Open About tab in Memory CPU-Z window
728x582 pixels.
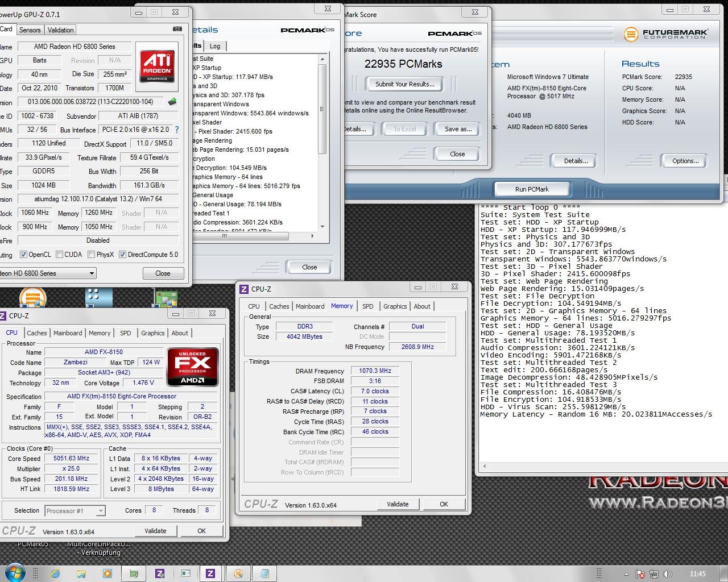pyautogui.click(x=422, y=306)
